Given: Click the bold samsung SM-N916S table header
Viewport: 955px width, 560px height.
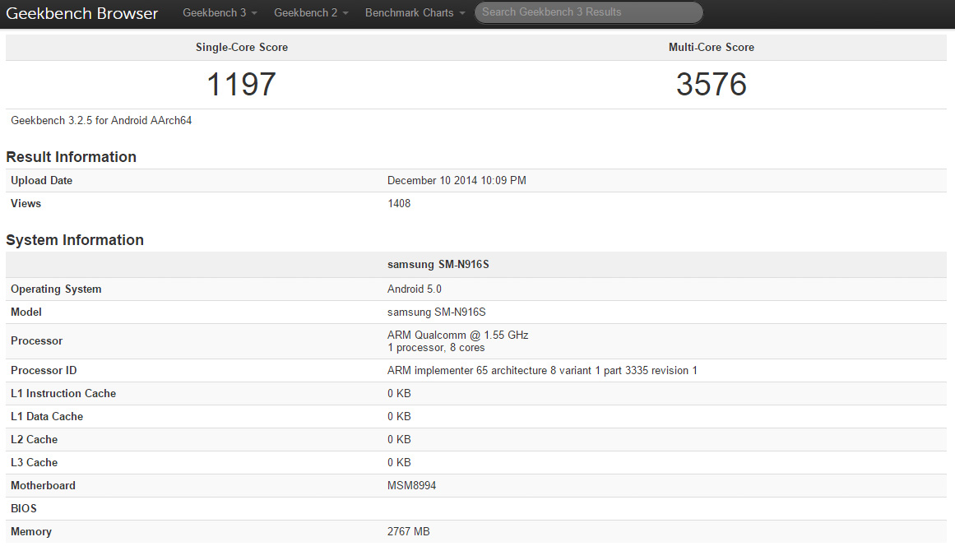Looking at the screenshot, I should [x=438, y=265].
